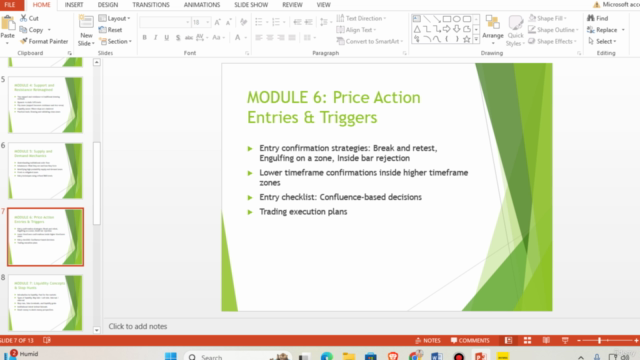Decrease the font size
Screen dimensions: 640x360
tap(228, 22)
